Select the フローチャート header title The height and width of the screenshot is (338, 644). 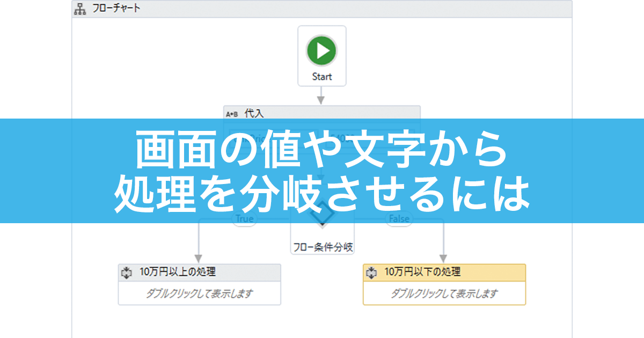[116, 9]
